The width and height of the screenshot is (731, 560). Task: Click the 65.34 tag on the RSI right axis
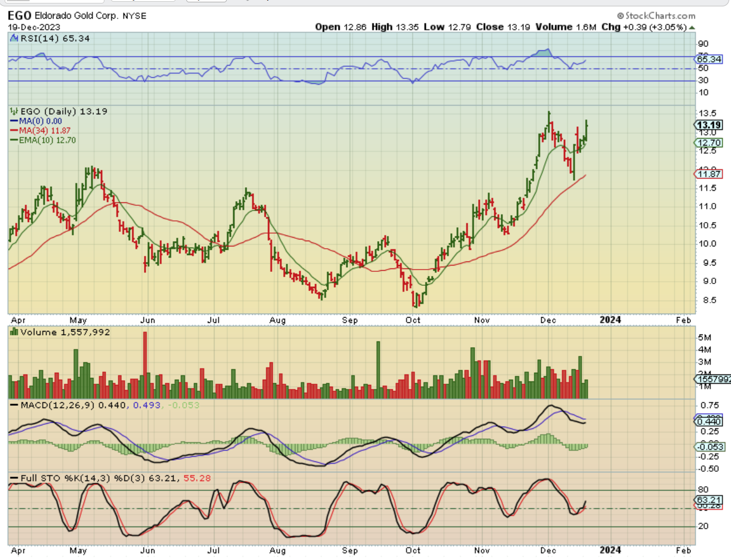tap(709, 59)
